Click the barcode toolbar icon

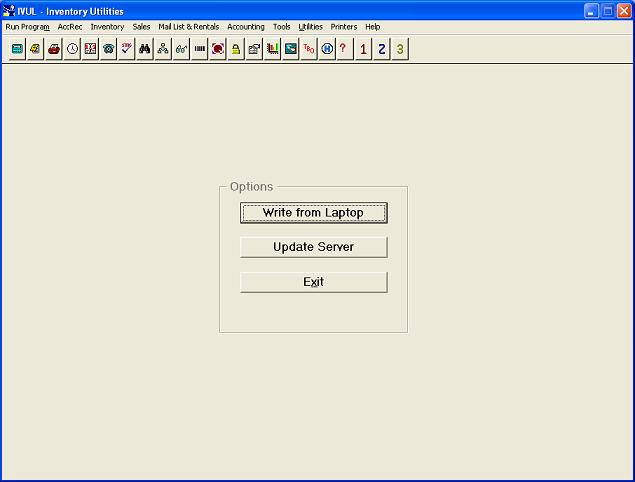[199, 49]
